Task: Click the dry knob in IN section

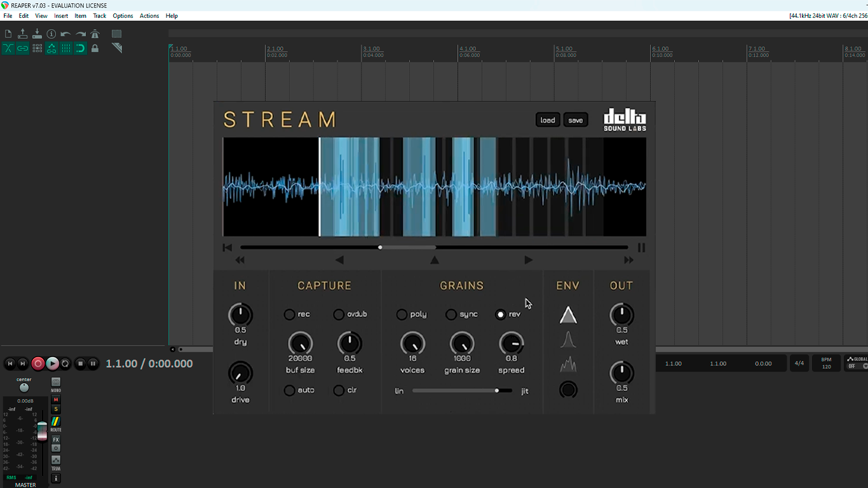Action: (240, 315)
